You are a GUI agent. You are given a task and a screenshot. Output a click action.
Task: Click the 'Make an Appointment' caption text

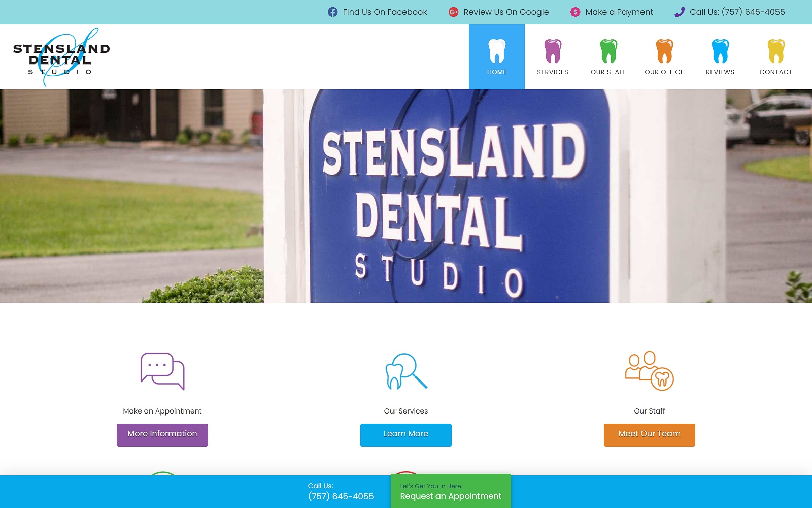tap(162, 411)
